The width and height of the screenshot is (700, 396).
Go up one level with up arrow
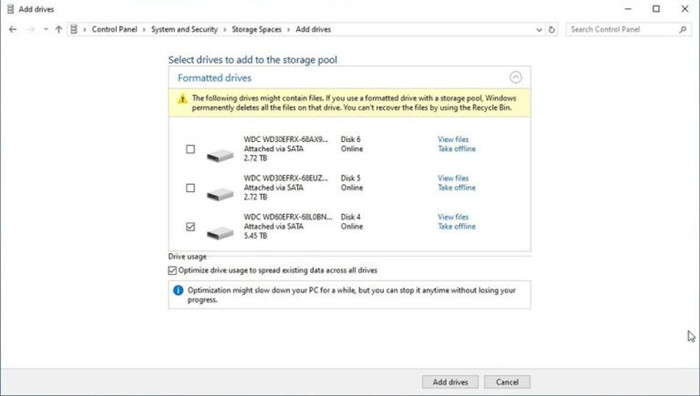pos(58,29)
